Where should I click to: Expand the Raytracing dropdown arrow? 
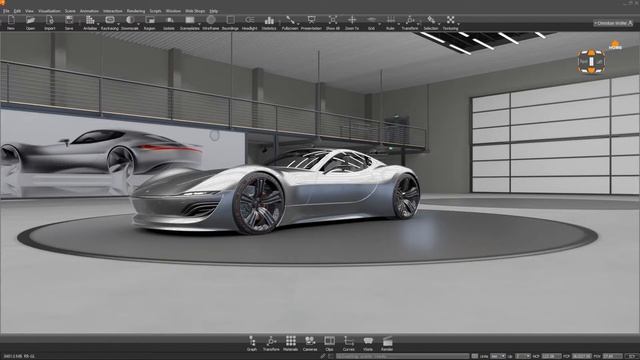[x=118, y=25]
